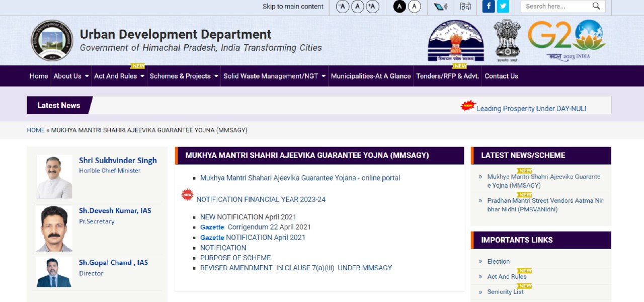Screen dimensions: 644x302
Task: Click the Pr.Secretary designation text
Action: pos(97,221)
